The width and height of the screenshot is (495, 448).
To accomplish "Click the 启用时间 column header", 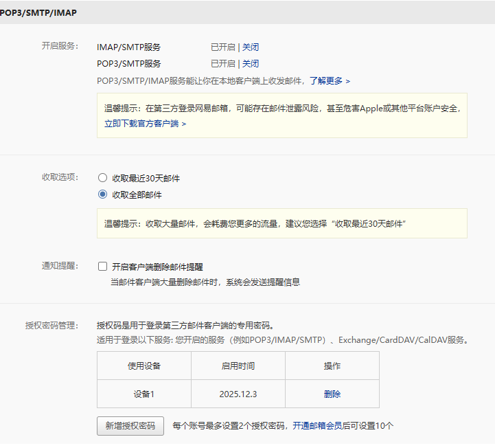I will pos(238,366).
